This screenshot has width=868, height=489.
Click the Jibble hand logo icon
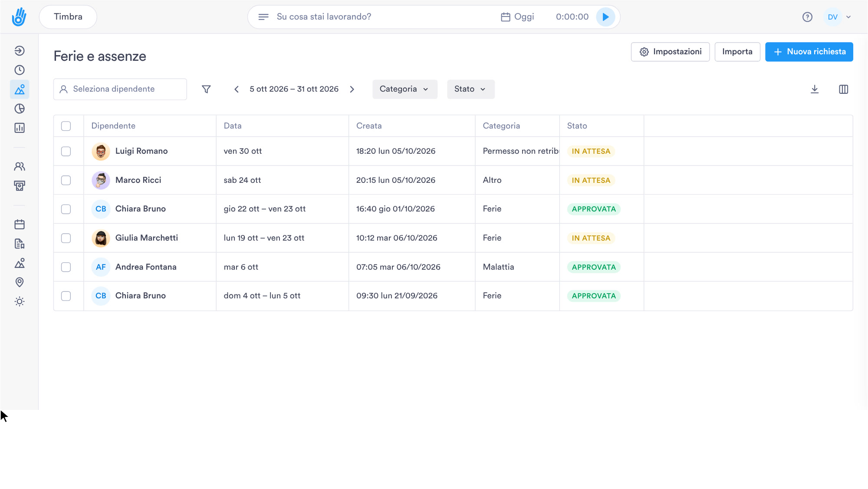(19, 17)
